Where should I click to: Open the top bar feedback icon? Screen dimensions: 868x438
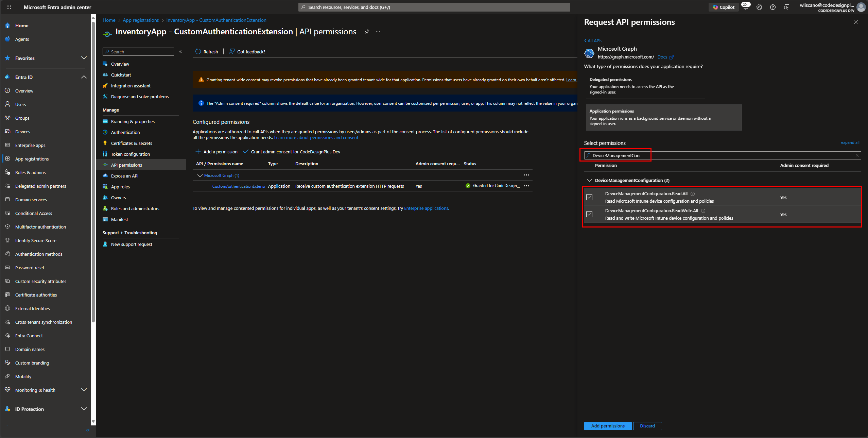coord(786,7)
